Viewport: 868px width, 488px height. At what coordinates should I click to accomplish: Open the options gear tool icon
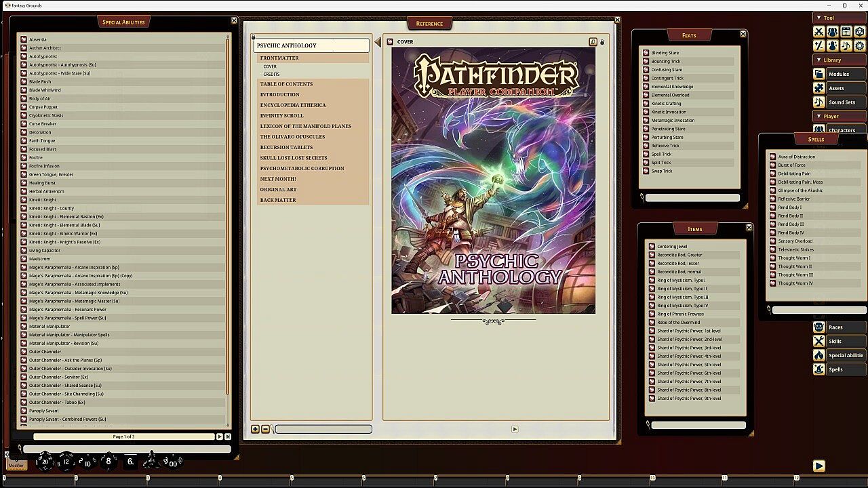coord(859,46)
